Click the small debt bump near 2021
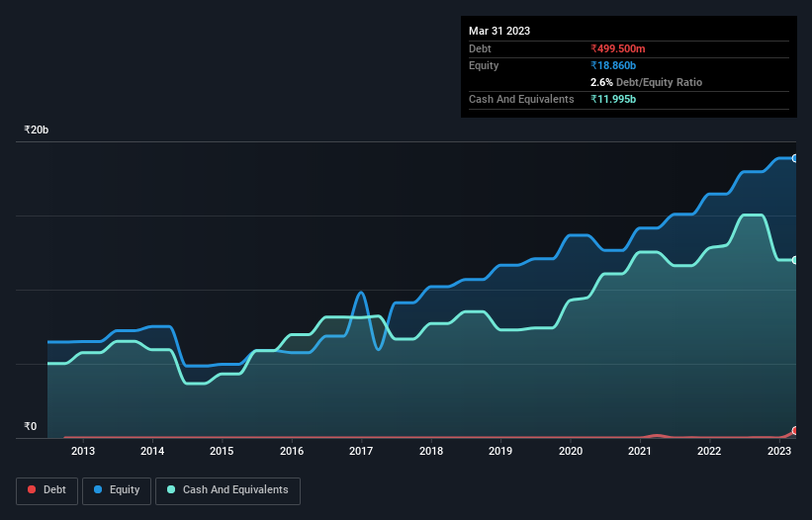Image resolution: width=812 pixels, height=520 pixels. 657,436
